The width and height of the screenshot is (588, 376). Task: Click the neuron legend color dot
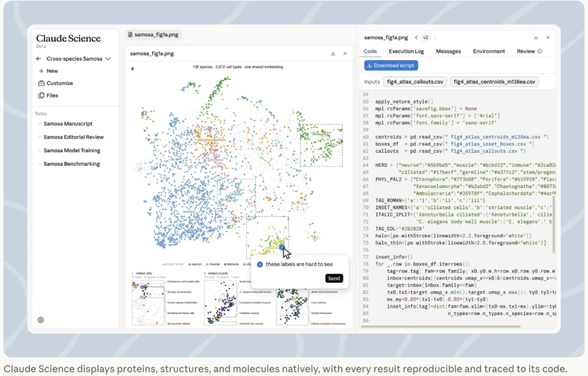190,264
